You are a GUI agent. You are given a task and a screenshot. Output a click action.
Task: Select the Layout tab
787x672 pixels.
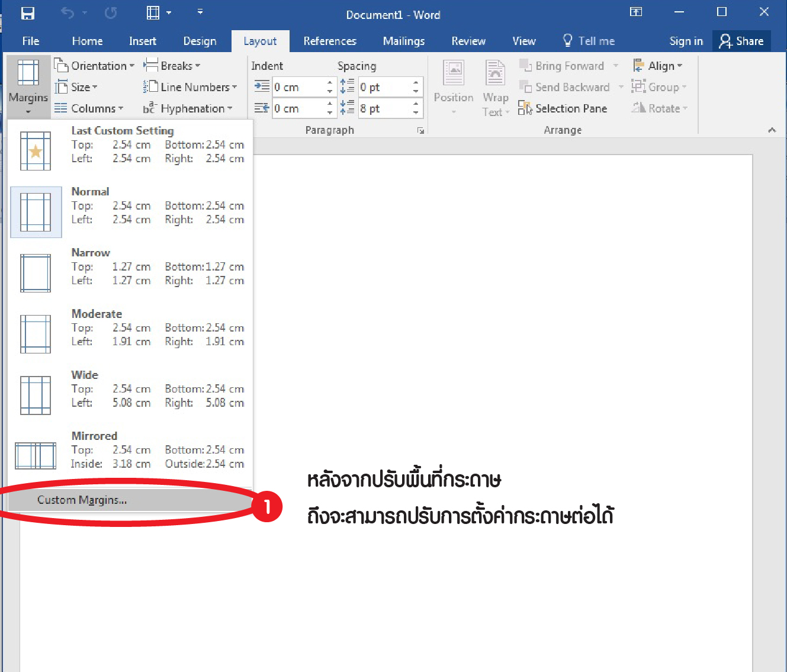coord(260,41)
